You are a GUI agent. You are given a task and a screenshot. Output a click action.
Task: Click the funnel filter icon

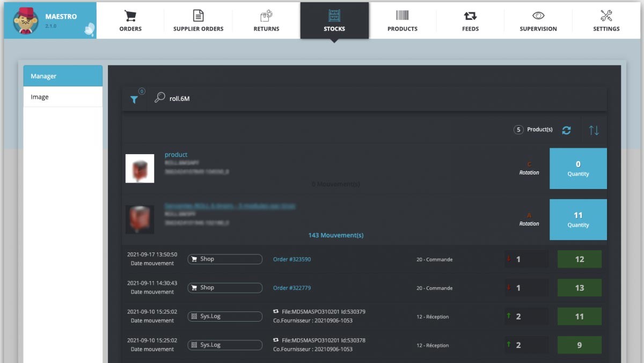pos(134,99)
